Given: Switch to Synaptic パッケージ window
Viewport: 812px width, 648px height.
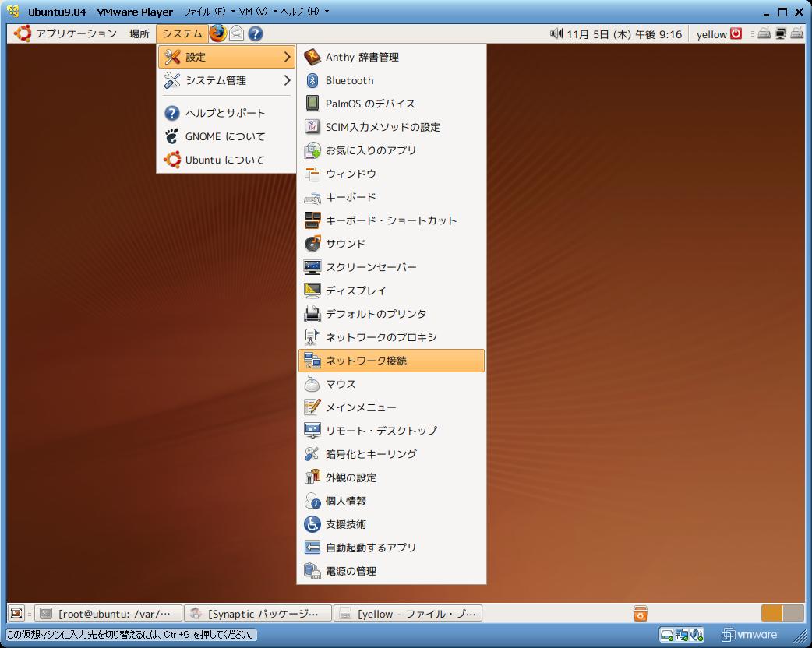Looking at the screenshot, I should (258, 613).
